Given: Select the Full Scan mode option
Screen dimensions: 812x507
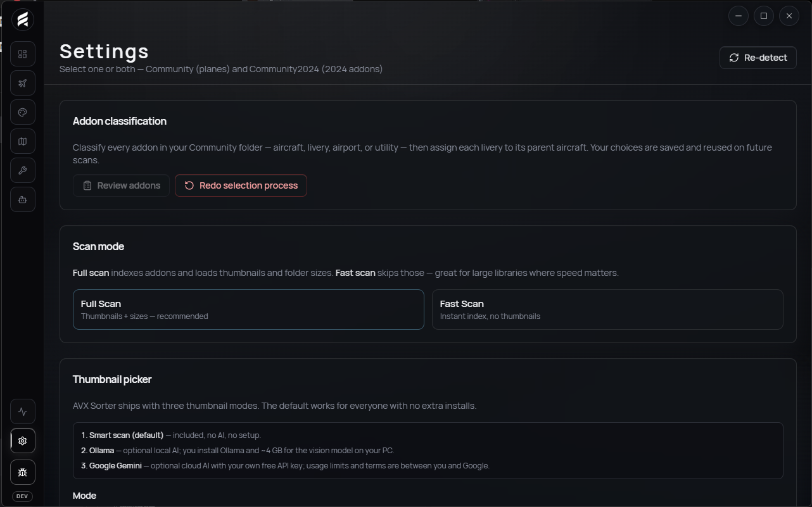Looking at the screenshot, I should coord(248,310).
